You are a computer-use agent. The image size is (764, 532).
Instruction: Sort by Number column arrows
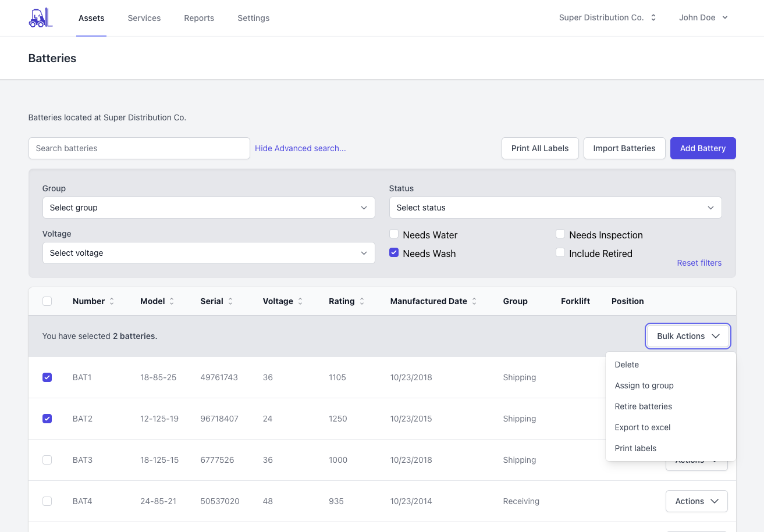pyautogui.click(x=112, y=301)
